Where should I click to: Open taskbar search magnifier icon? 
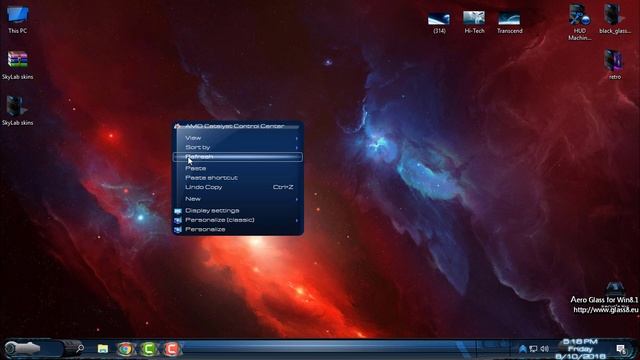(x=80, y=348)
